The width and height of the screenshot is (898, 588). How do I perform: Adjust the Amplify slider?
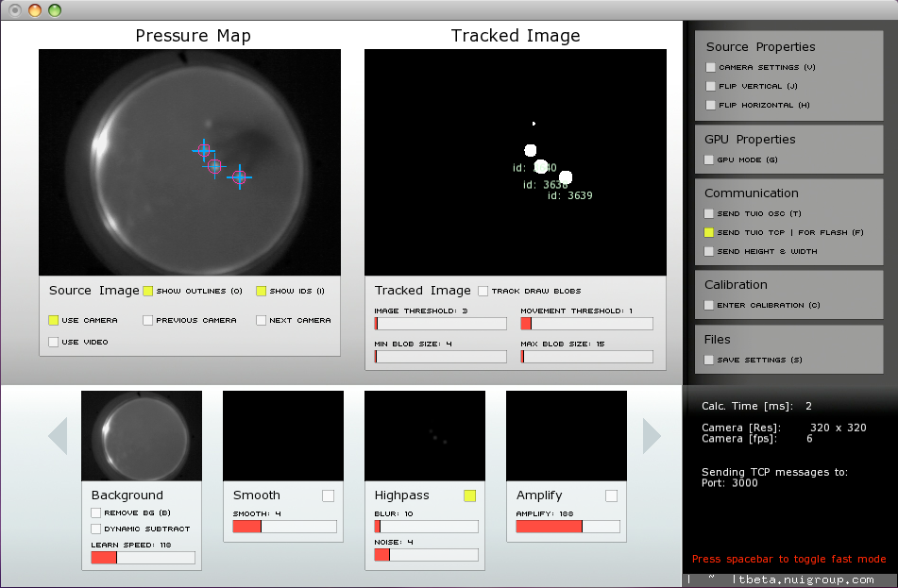pyautogui.click(x=568, y=527)
